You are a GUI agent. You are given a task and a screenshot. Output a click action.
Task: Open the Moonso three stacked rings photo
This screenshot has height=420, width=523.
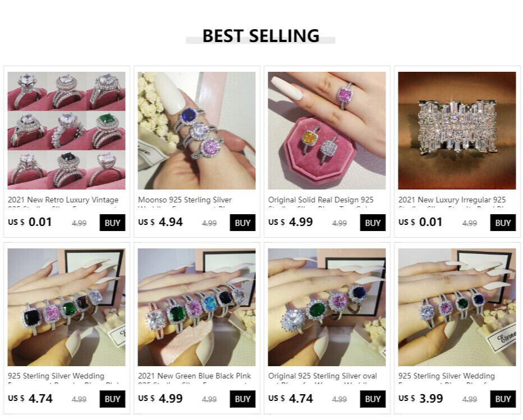pos(196,131)
